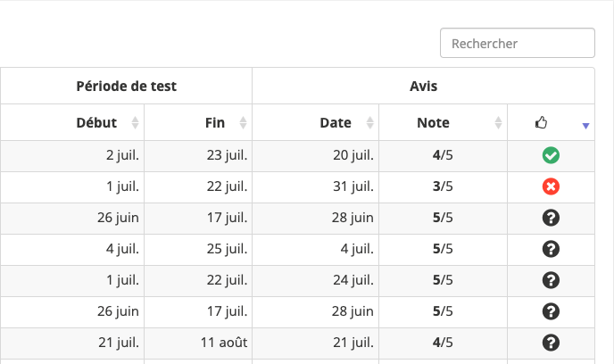
Task: Select the Avis group header
Action: click(x=423, y=87)
